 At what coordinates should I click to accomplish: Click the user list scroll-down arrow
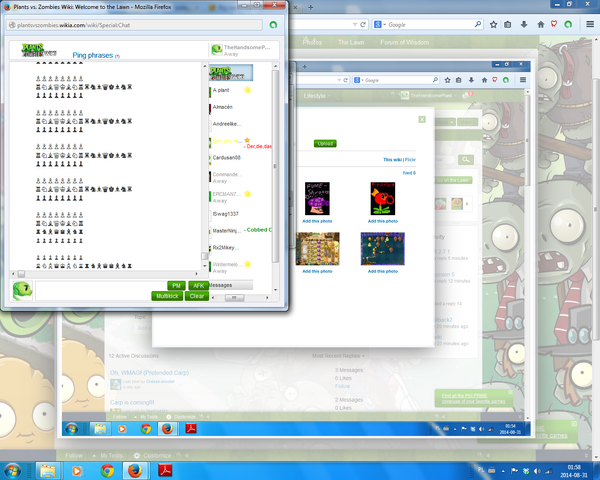pyautogui.click(x=275, y=290)
